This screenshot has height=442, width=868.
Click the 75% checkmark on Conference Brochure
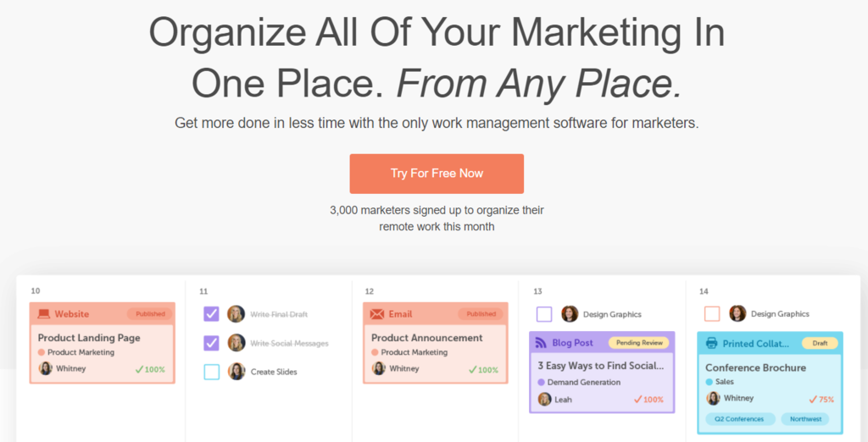(x=813, y=399)
